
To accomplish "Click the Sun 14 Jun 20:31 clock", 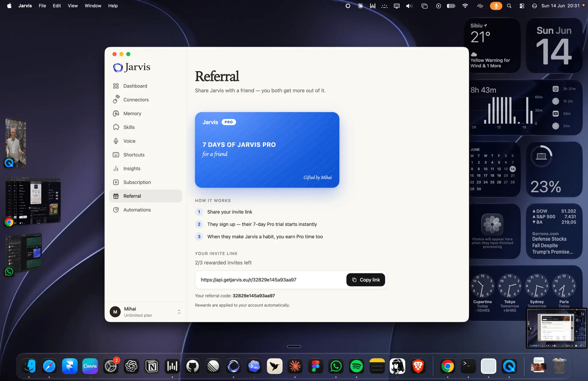I will [x=560, y=6].
